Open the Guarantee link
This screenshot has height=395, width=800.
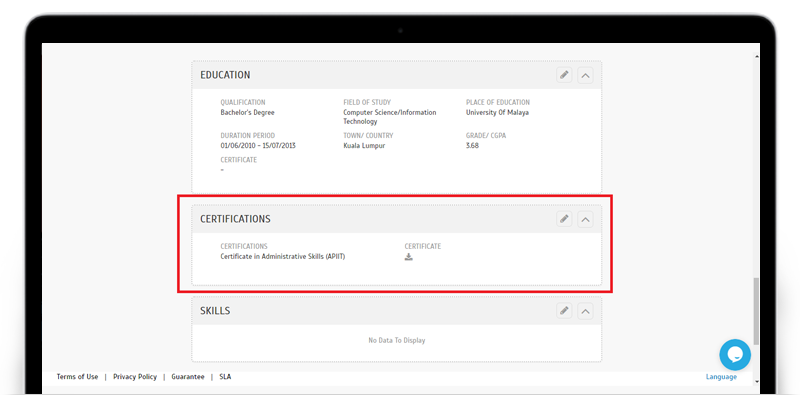(x=188, y=377)
